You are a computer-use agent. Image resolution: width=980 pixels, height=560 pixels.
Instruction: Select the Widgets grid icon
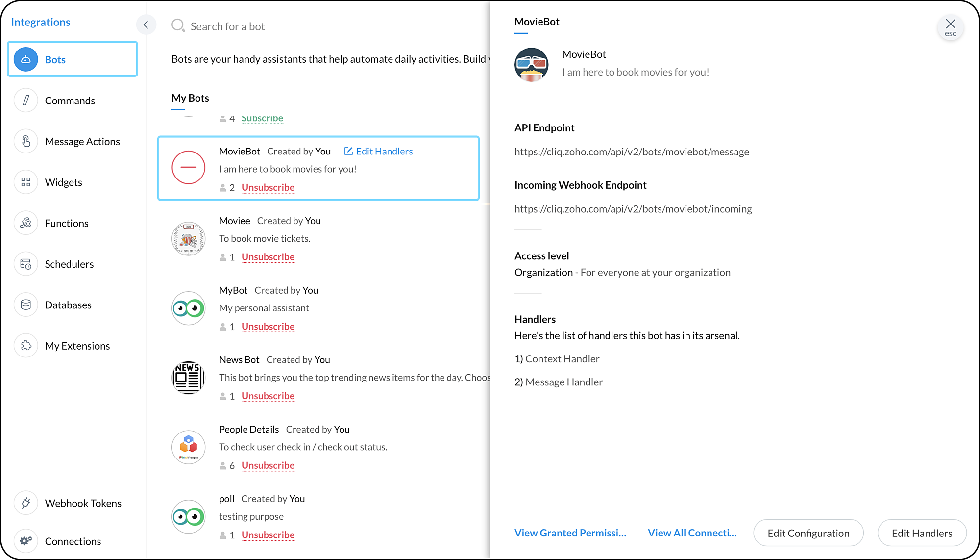click(x=26, y=182)
